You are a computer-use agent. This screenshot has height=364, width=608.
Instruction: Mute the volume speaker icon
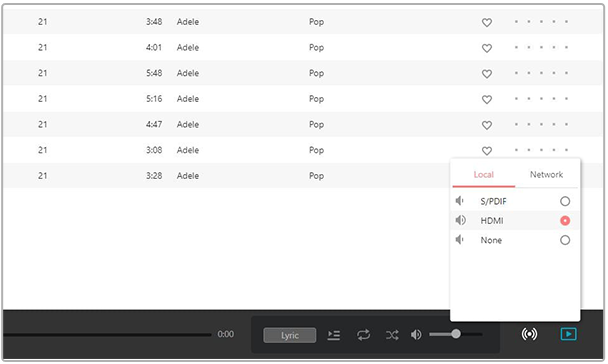coord(416,335)
